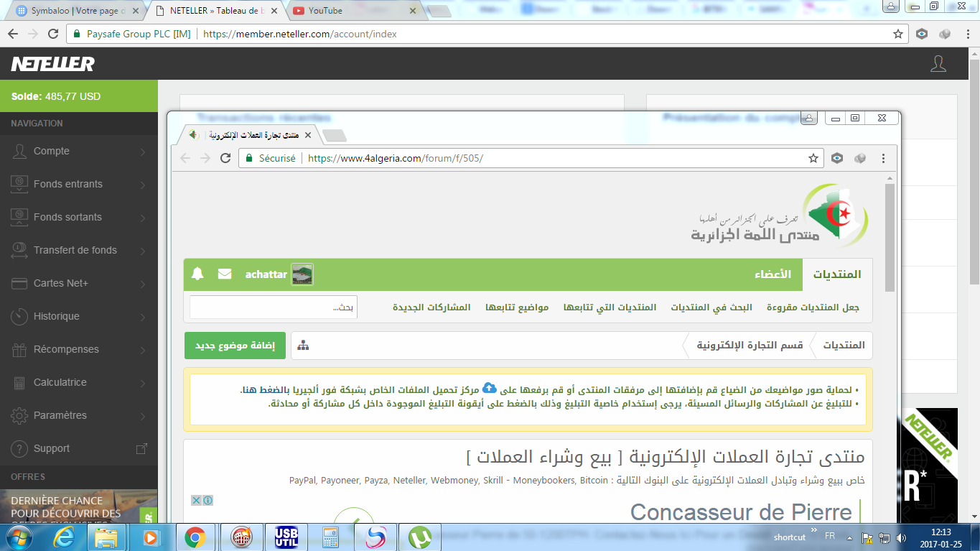Click the NETELLER user profile icon

coord(938,64)
